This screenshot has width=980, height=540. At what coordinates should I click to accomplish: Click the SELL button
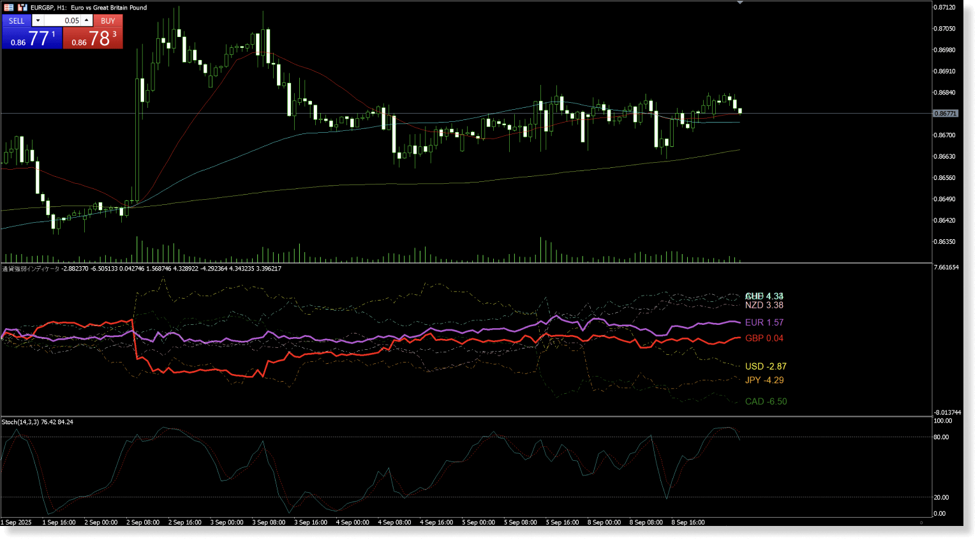pyautogui.click(x=17, y=20)
